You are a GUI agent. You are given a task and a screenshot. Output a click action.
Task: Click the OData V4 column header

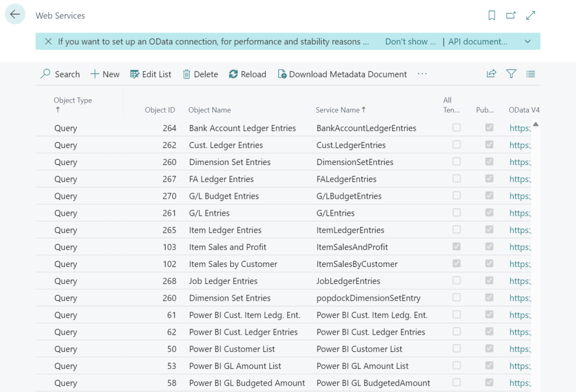pyautogui.click(x=524, y=110)
